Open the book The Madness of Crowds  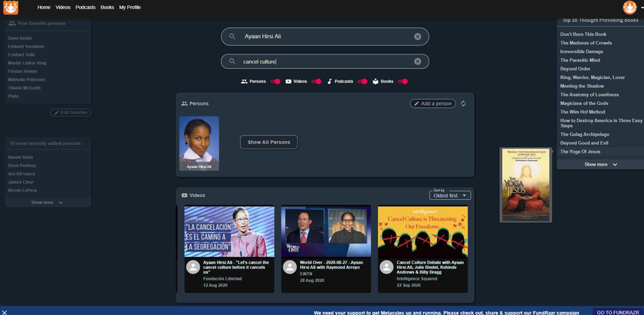pos(586,43)
